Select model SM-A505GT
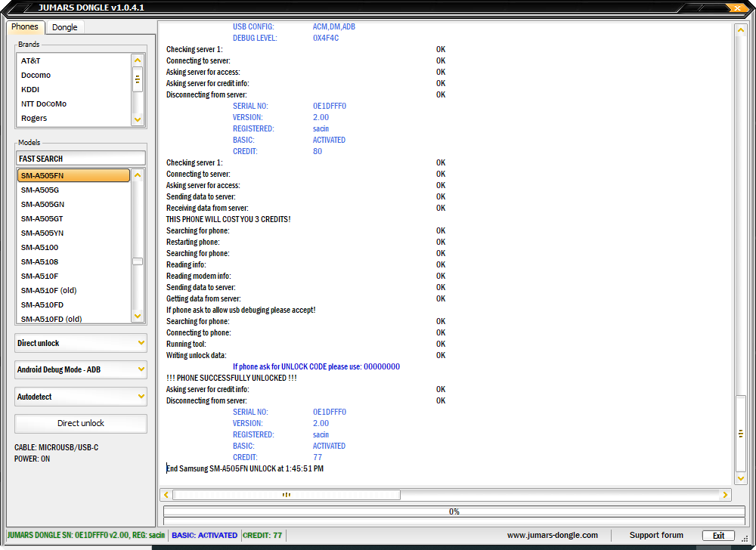 point(73,218)
